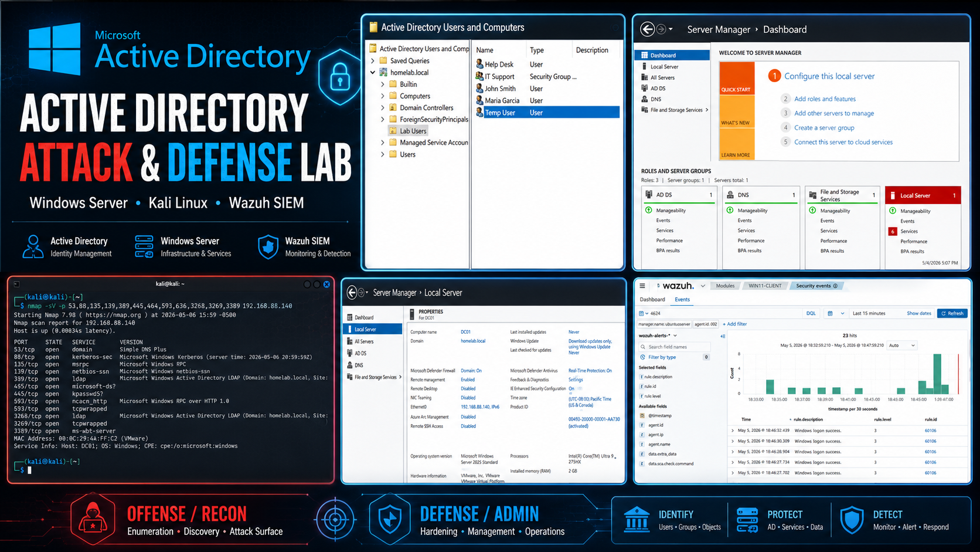This screenshot has height=552, width=980.
Task: Click the DC01 computer name link
Action: 465,332
